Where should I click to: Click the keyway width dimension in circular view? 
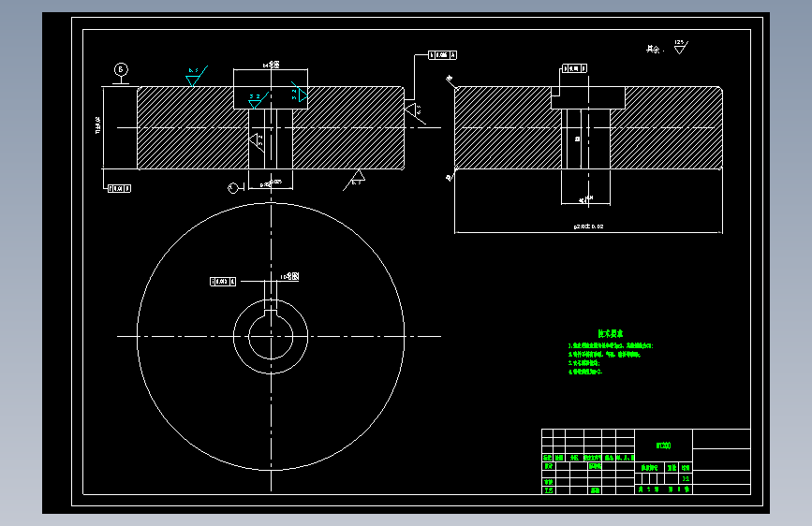[x=289, y=276]
